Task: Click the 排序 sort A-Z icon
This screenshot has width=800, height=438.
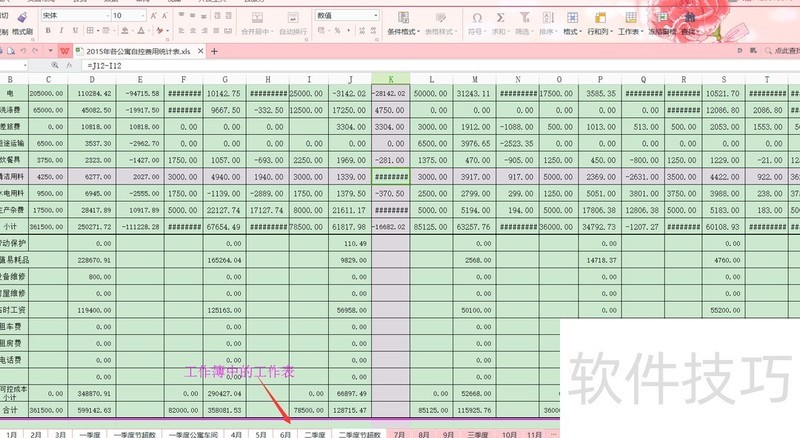Action: [548, 18]
